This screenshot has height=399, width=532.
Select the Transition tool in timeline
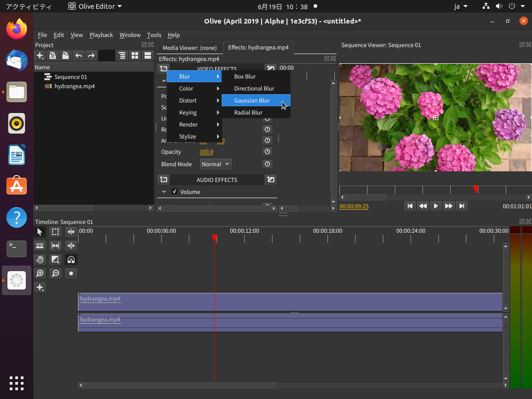point(55,260)
